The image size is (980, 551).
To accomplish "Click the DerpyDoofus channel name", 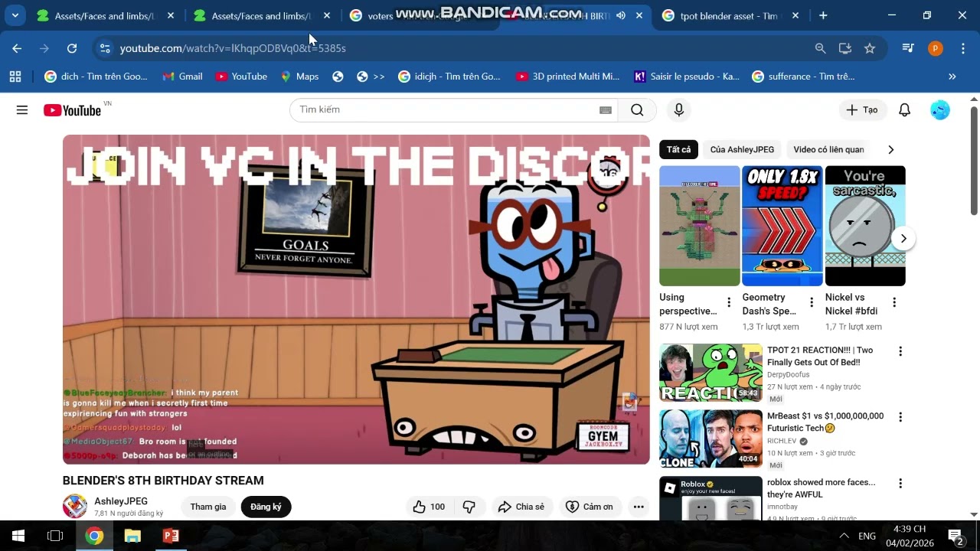I will (788, 375).
